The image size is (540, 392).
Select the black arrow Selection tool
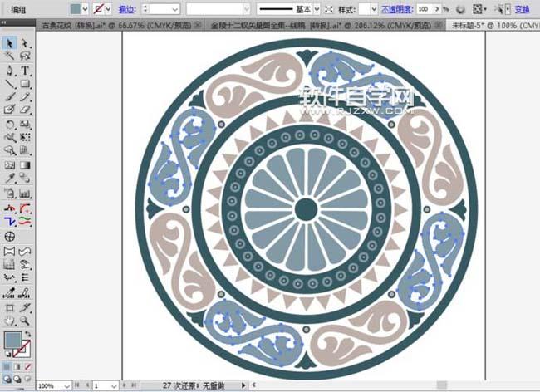[x=9, y=42]
